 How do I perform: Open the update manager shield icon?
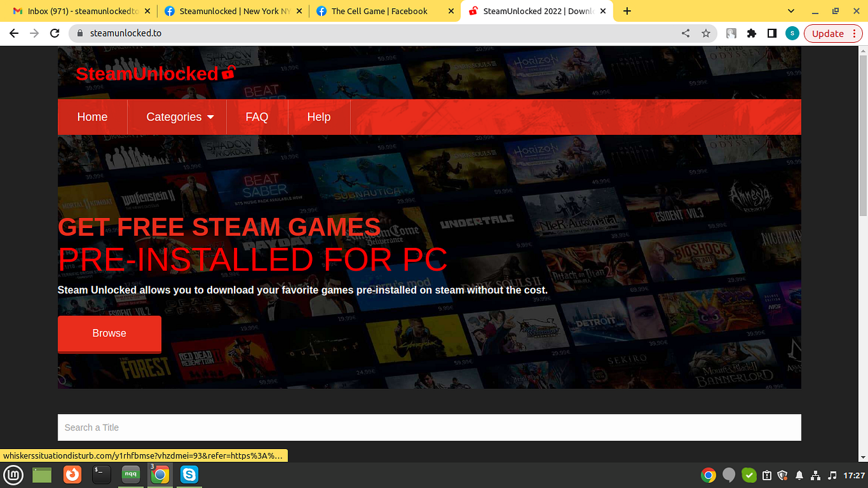pos(782,475)
